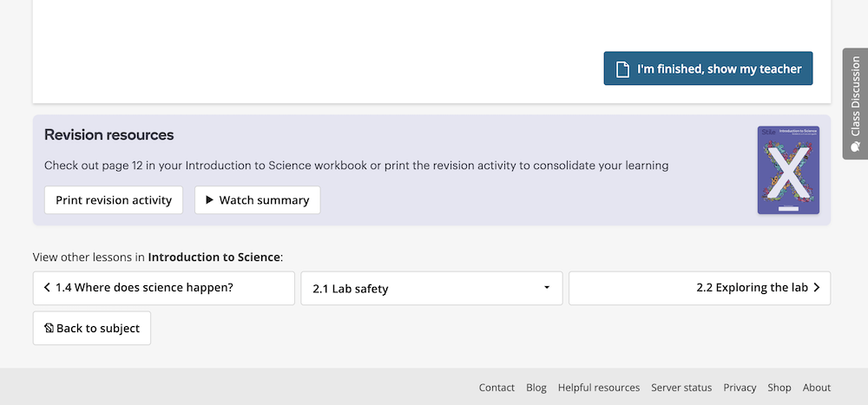Open the Introduction to Science workbook cover thumbnail
This screenshot has height=405, width=868.
pos(788,170)
